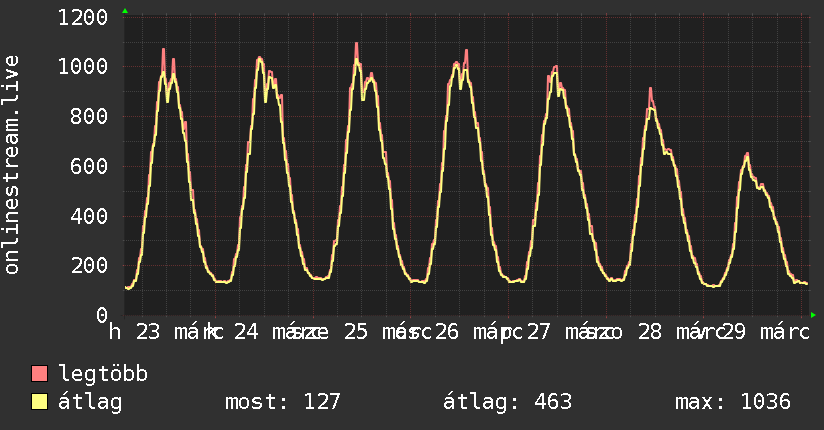The image size is (824, 430).
Task: Click the yellow átlag legend swatch
Action: pos(39,402)
